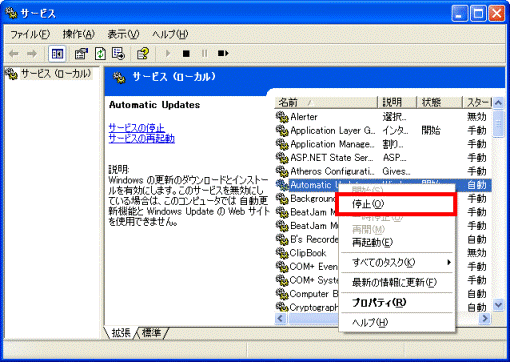The image size is (510, 362).
Task: Choose 最新の情報に更新(F) in context menu
Action: pyautogui.click(x=397, y=283)
